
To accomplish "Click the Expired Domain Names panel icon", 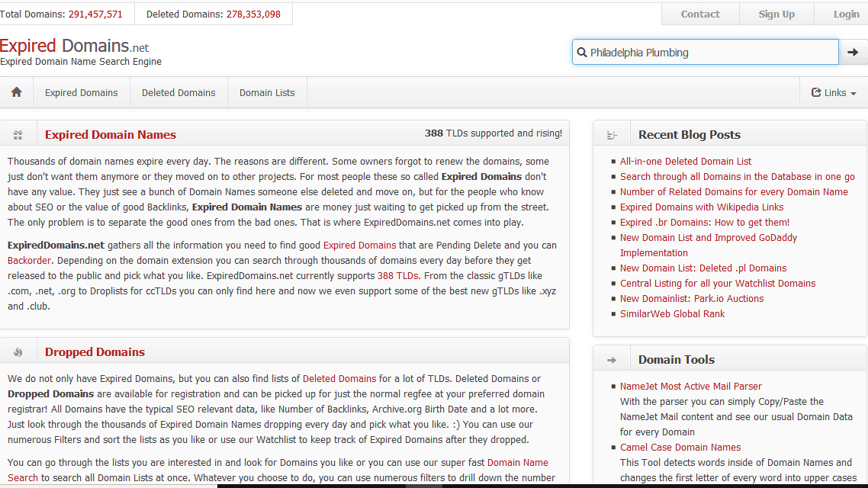I will coord(18,135).
